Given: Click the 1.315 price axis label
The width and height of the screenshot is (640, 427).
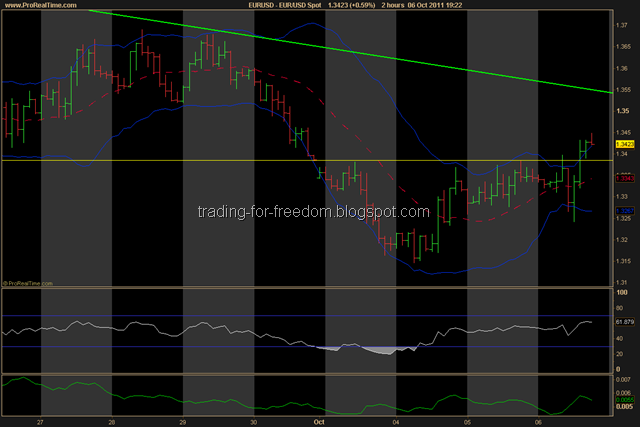Looking at the screenshot, I should pos(623,261).
